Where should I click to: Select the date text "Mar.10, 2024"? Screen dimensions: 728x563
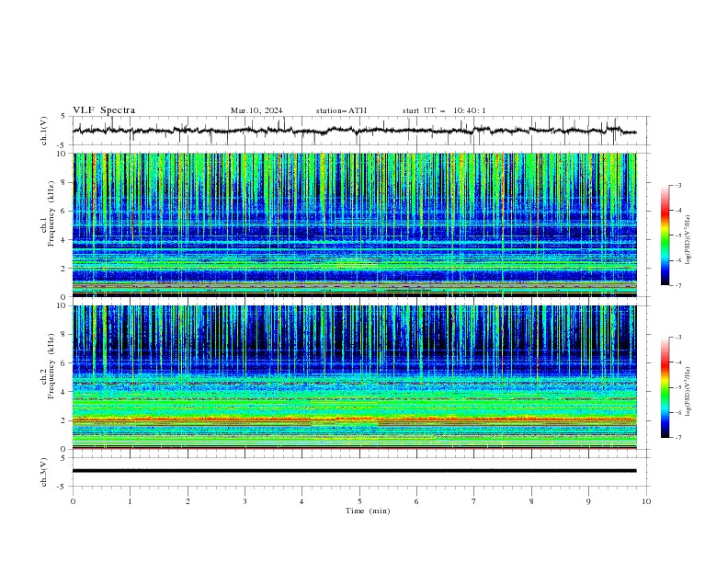click(x=256, y=110)
